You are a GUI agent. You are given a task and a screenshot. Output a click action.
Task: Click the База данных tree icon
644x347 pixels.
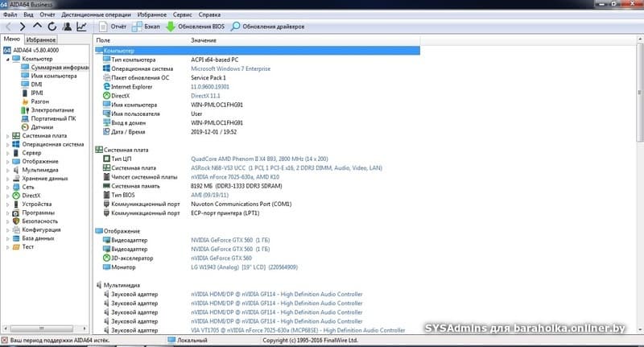[16, 238]
